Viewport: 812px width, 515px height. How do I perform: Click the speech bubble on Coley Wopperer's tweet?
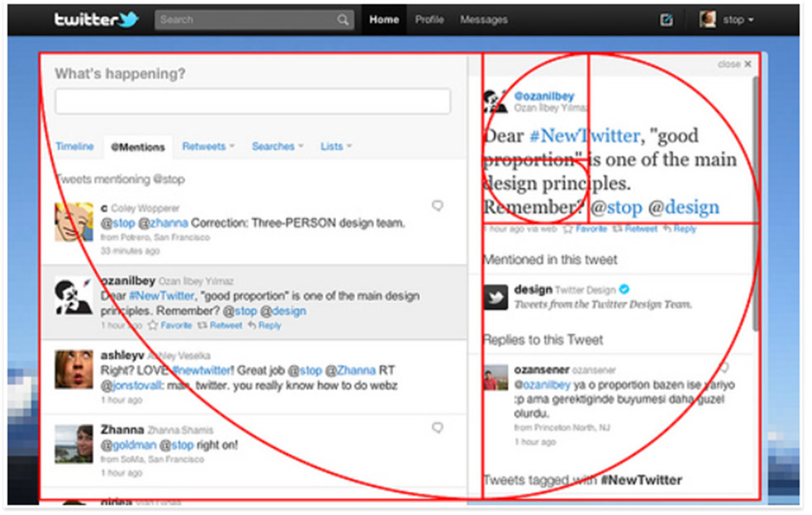[x=438, y=206]
